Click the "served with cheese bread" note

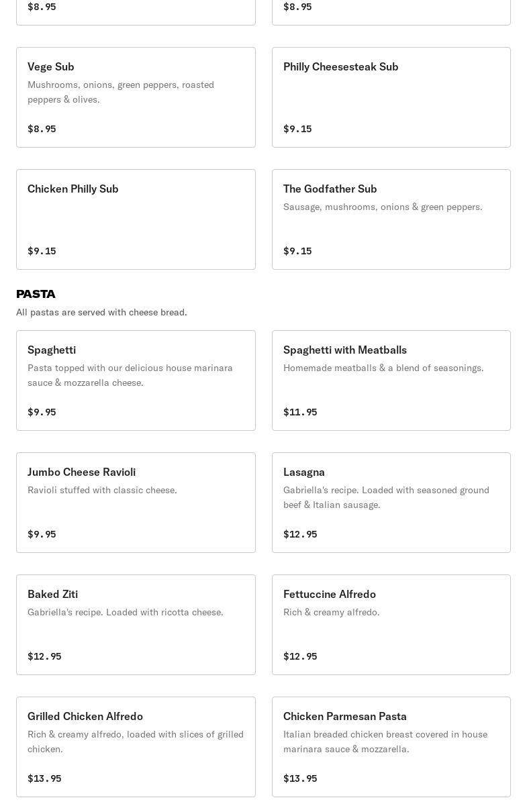click(101, 312)
